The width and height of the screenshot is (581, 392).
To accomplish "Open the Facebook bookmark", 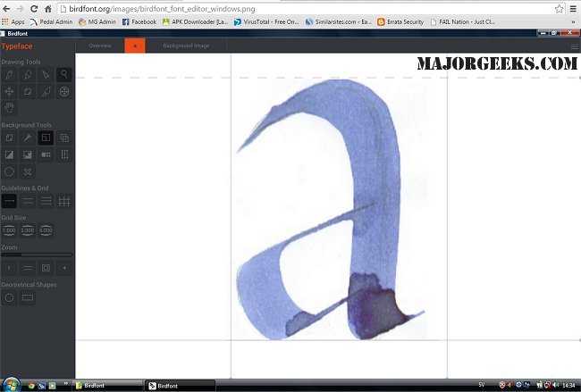I will point(139,21).
